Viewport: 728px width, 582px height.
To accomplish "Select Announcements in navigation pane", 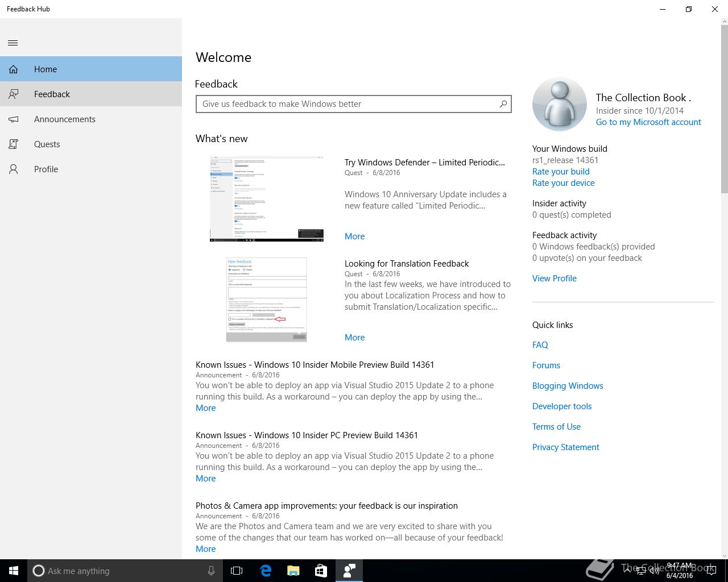I will (x=91, y=119).
